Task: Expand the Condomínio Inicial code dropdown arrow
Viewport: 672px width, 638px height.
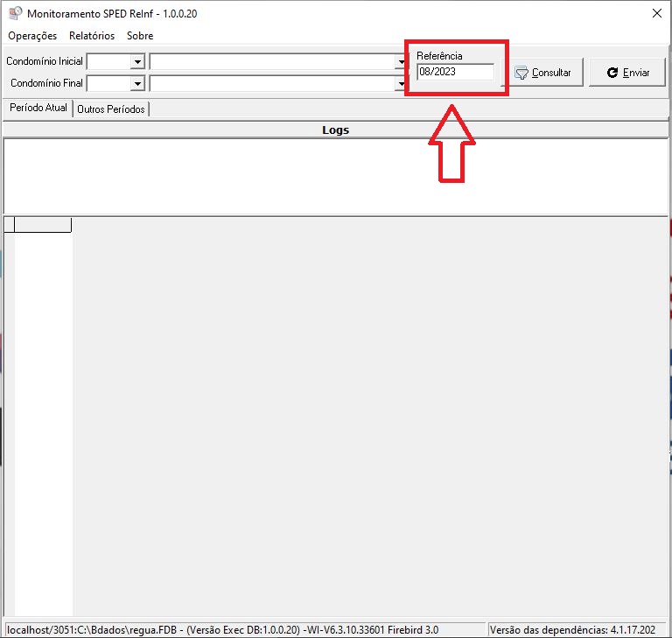Action: pos(137,62)
